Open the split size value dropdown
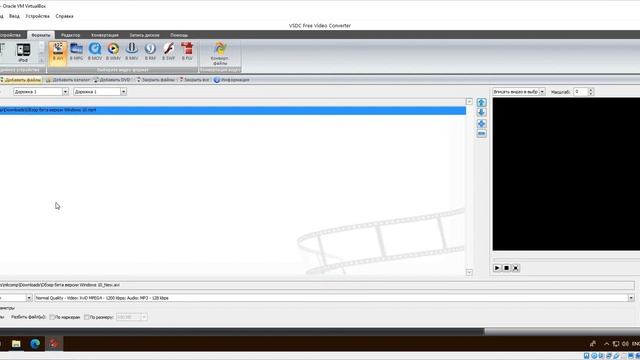 point(144,317)
